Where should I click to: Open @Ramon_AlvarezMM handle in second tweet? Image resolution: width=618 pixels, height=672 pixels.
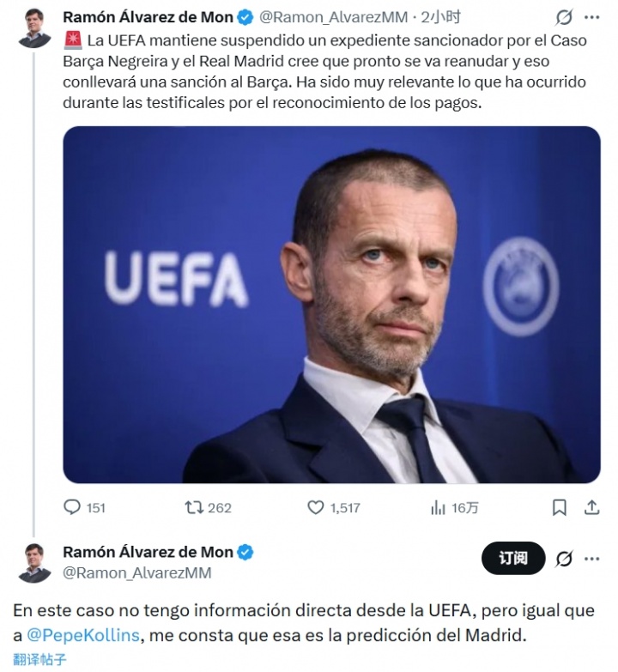[x=137, y=573]
